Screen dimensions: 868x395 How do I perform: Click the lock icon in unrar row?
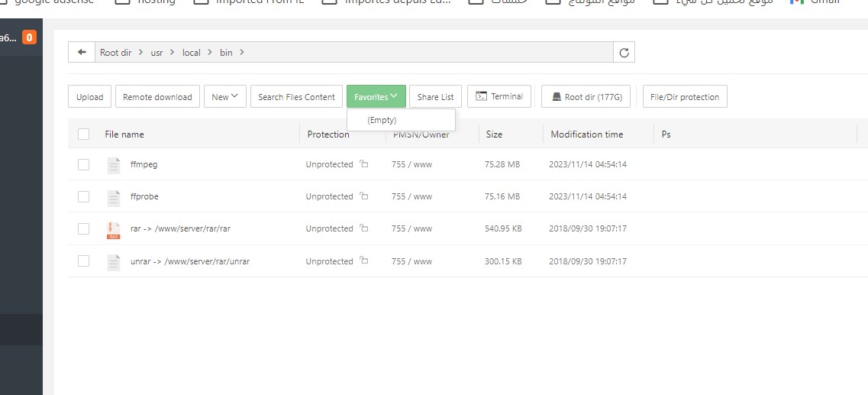(363, 261)
